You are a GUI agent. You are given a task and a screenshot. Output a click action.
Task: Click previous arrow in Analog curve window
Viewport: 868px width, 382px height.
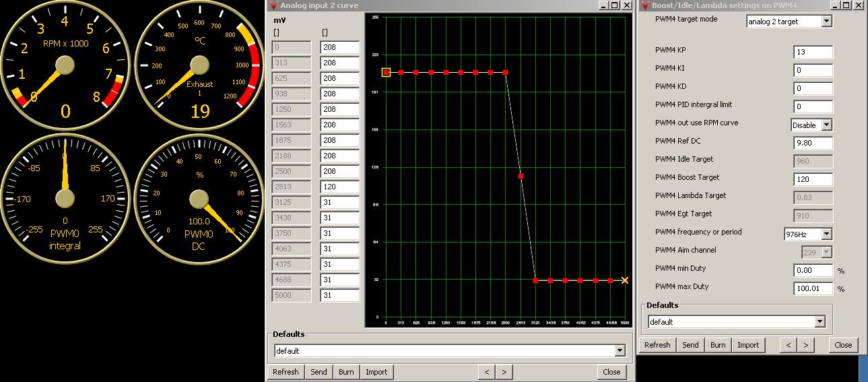pos(487,372)
